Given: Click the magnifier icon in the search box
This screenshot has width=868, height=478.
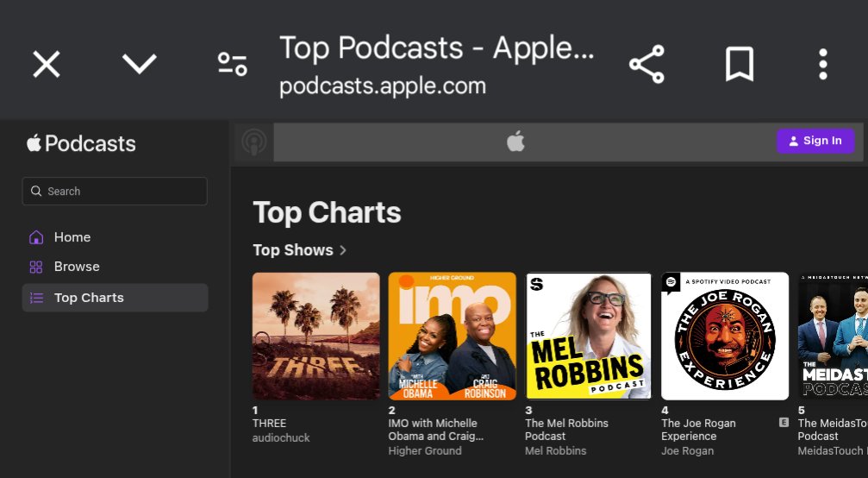Looking at the screenshot, I should pos(36,191).
